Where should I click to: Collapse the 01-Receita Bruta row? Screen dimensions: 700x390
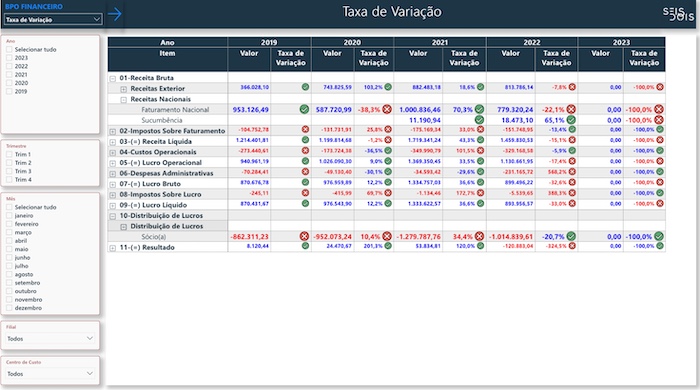click(x=112, y=78)
